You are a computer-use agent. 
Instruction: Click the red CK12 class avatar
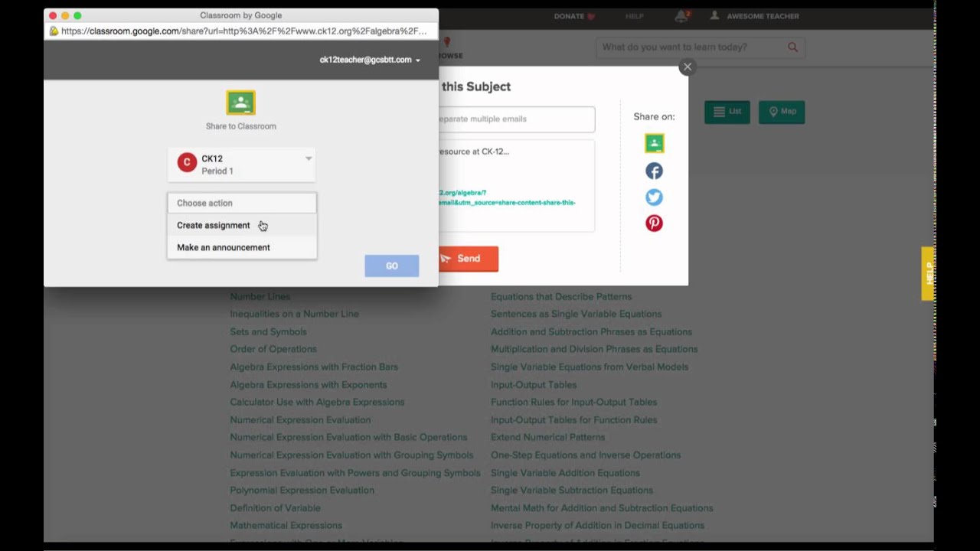click(187, 162)
